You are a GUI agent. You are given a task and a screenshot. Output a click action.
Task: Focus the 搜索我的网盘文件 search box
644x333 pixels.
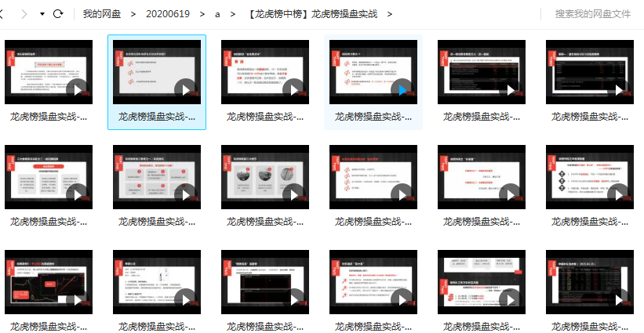pos(593,14)
